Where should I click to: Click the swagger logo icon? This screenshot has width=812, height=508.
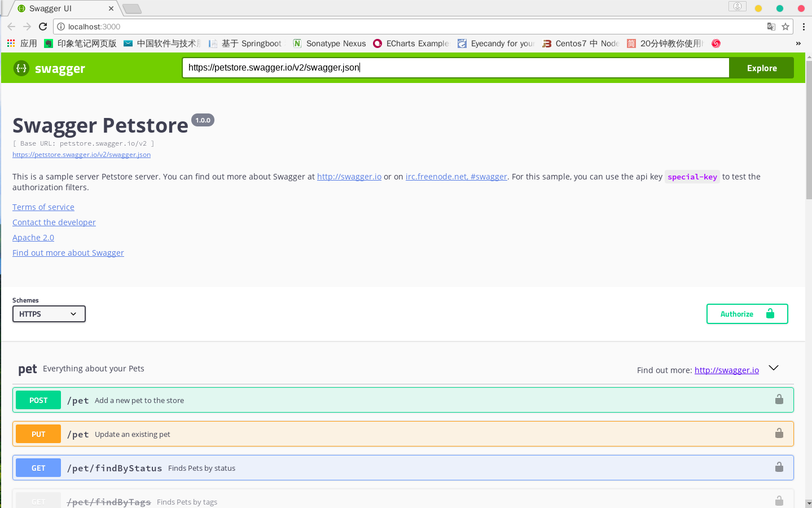point(21,68)
